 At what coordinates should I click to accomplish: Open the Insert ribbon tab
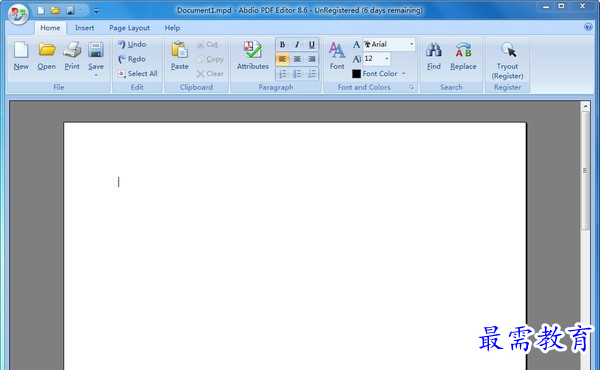(85, 28)
